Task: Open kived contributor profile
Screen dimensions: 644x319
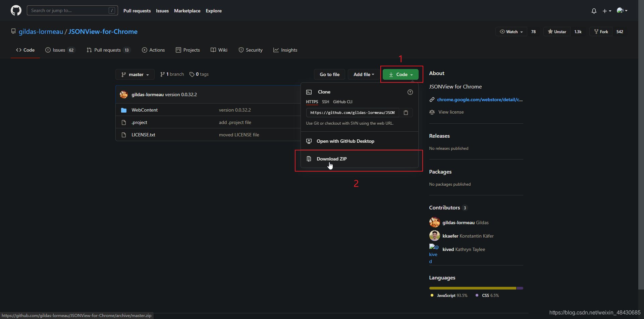Action: point(448,249)
